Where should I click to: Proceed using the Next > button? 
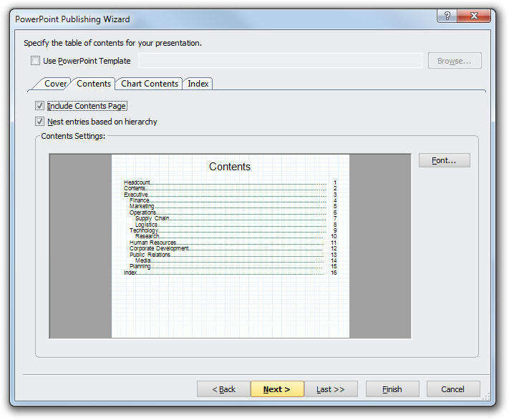point(277,389)
